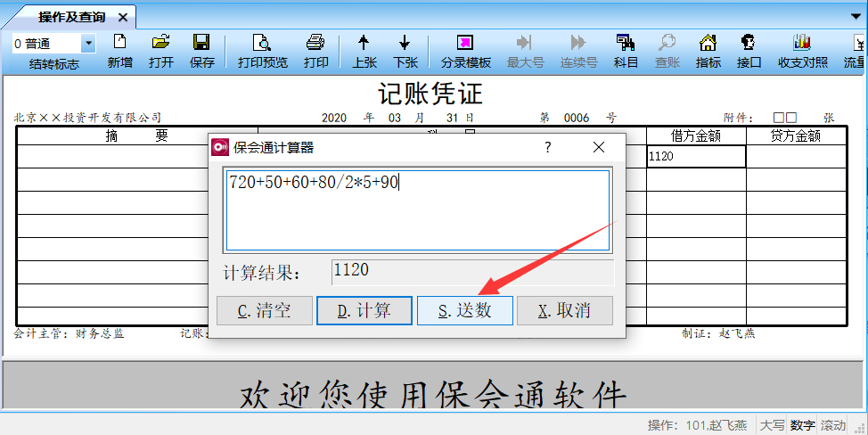The height and width of the screenshot is (435, 868).
Task: Click the calculator expression input box
Action: [418, 210]
